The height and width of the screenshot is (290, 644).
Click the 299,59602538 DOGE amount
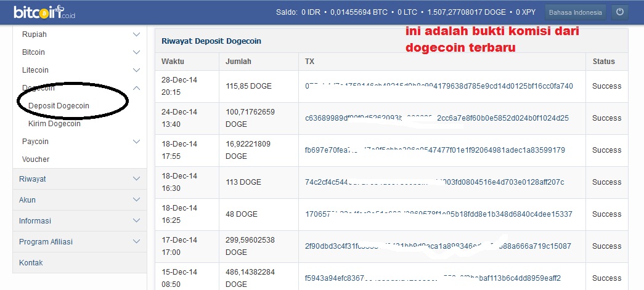250,246
